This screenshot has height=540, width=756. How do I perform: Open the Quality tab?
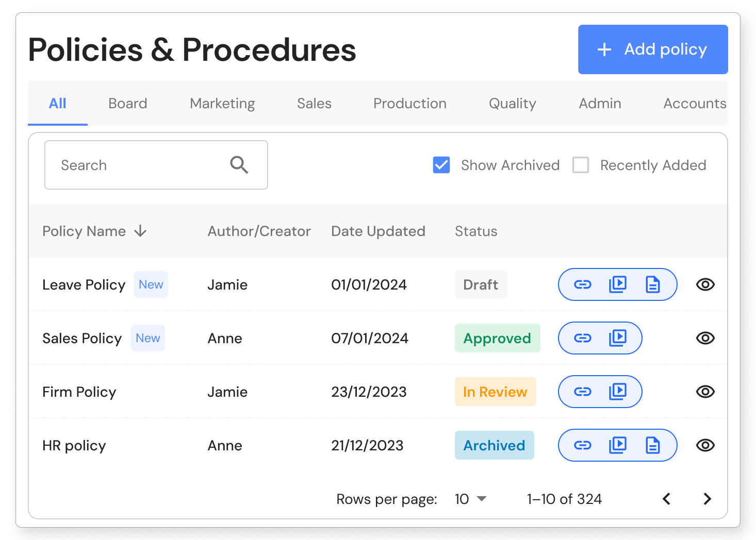512,104
